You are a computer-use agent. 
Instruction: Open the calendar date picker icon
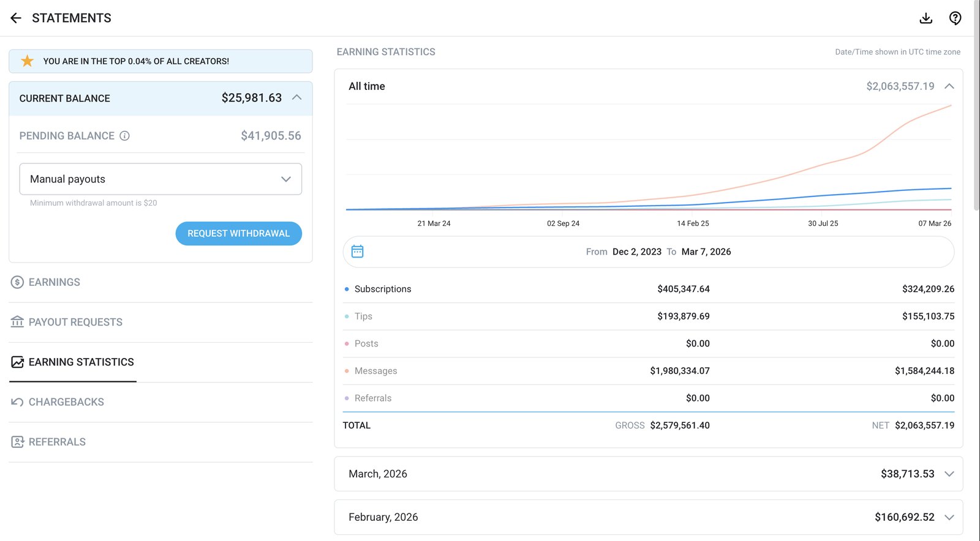[x=357, y=252]
